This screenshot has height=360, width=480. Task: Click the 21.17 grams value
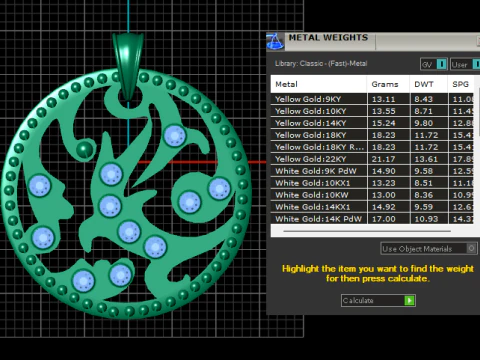click(x=384, y=159)
